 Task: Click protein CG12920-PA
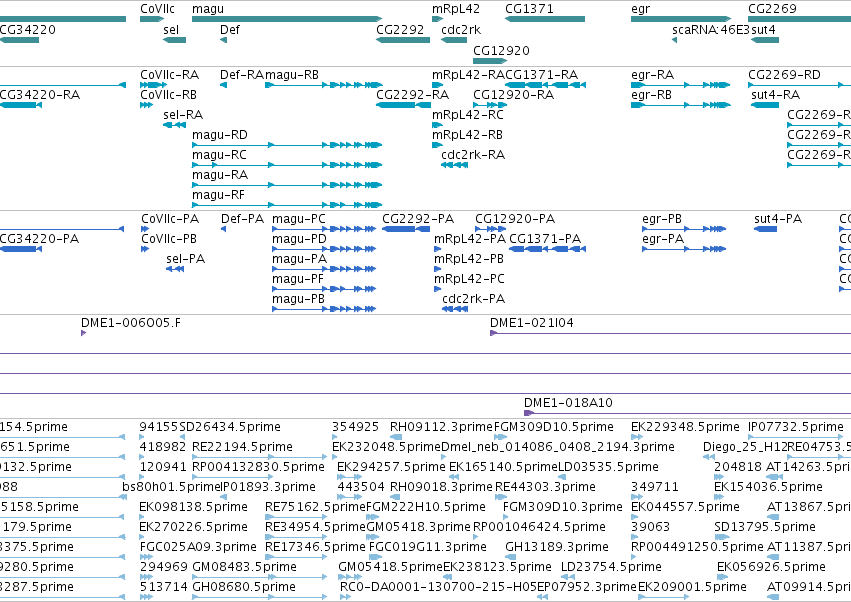coord(491,229)
